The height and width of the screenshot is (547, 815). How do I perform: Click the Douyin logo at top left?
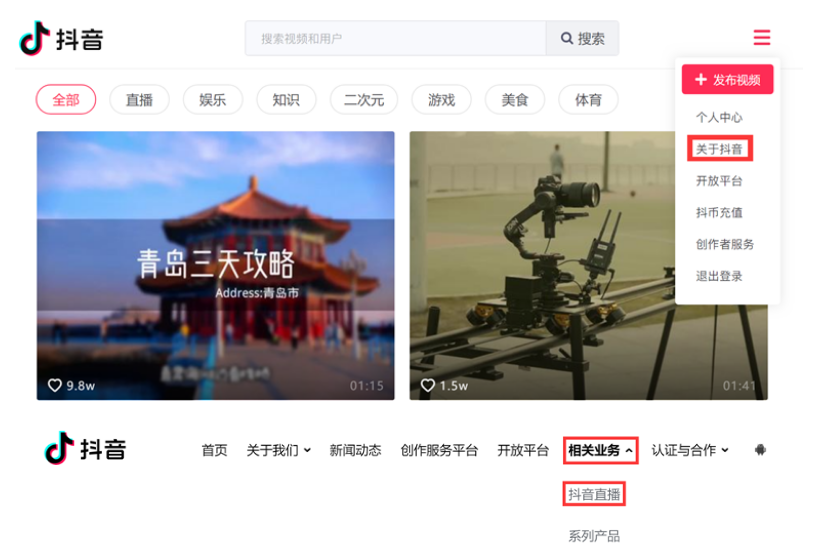[x=61, y=39]
